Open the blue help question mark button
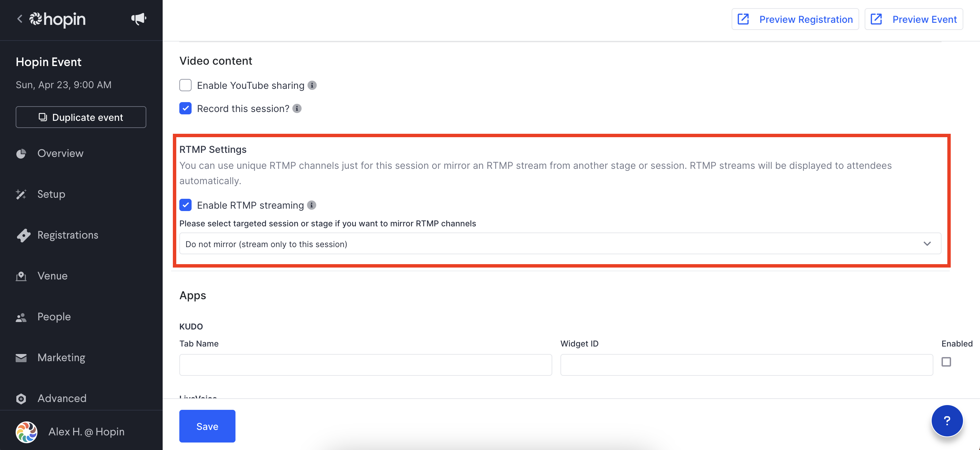 point(947,420)
